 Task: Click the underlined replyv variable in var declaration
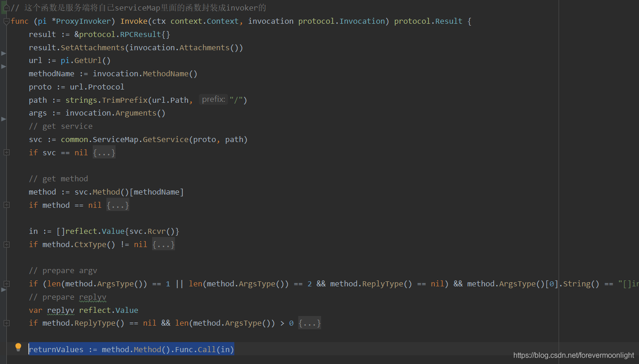click(x=60, y=310)
